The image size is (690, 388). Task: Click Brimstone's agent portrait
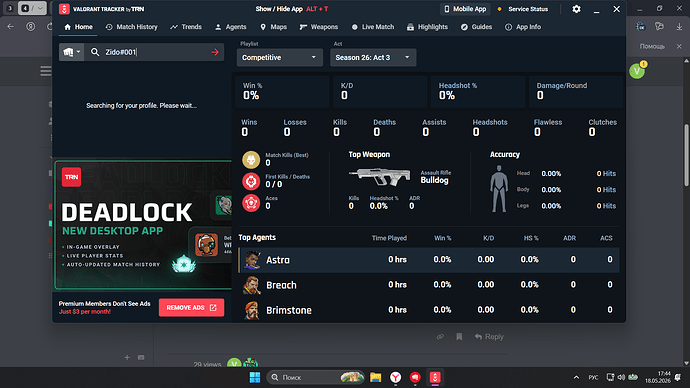pos(252,310)
